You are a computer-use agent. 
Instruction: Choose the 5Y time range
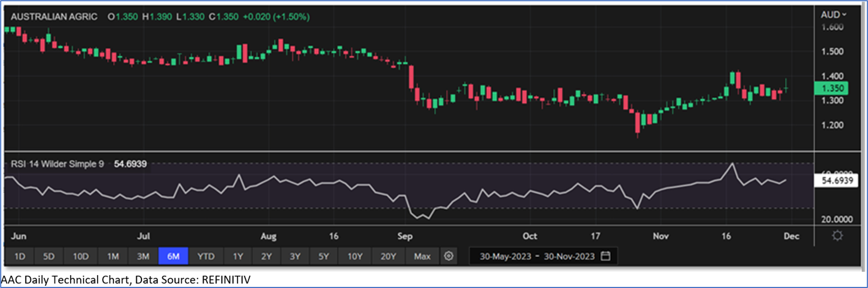coord(323,256)
